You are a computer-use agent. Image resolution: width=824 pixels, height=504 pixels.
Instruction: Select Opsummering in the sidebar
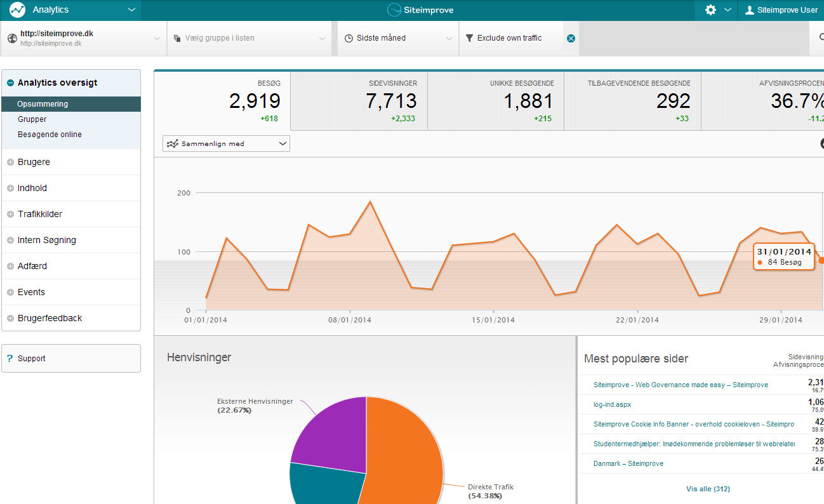coord(71,104)
